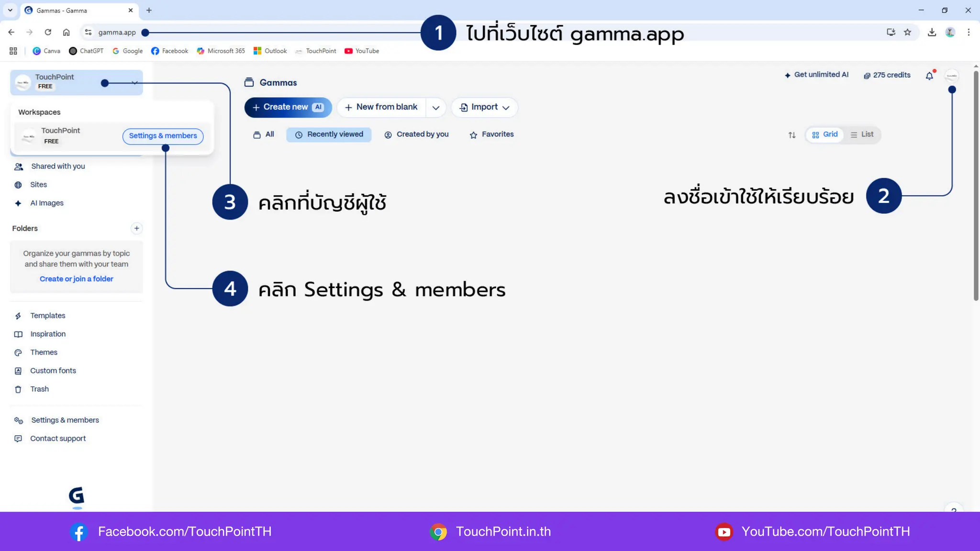Image resolution: width=980 pixels, height=551 pixels.
Task: Switch to List view
Action: [x=862, y=135]
